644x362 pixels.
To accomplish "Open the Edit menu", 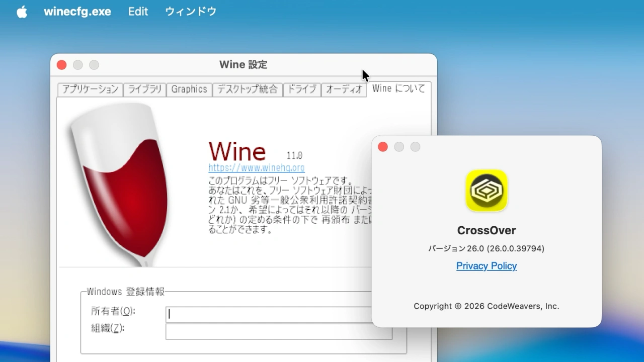I will (138, 12).
